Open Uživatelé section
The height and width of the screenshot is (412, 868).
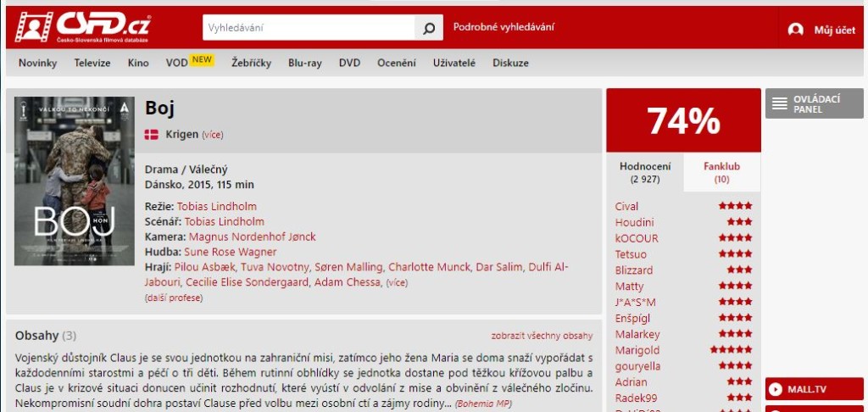[x=454, y=63]
